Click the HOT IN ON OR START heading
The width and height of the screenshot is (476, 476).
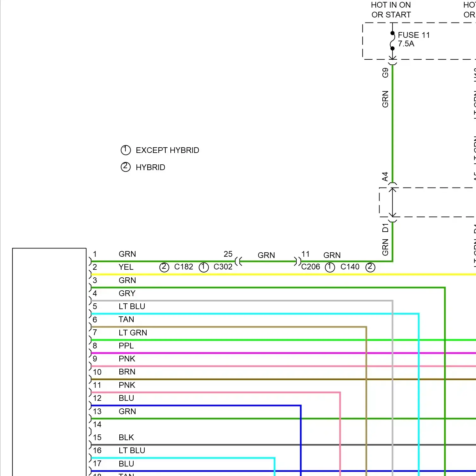click(391, 10)
